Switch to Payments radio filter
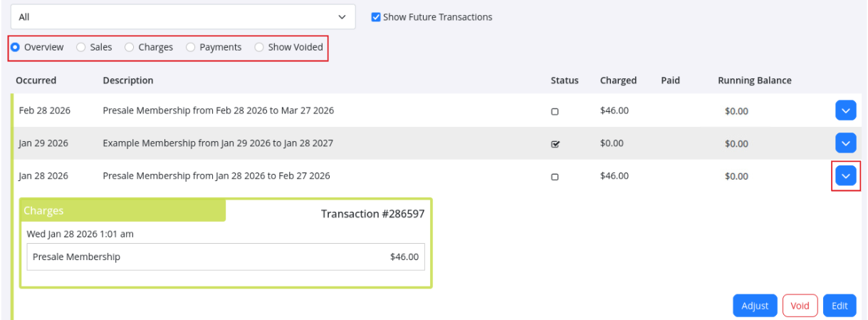Viewport: 868px width, 320px height. [x=190, y=47]
